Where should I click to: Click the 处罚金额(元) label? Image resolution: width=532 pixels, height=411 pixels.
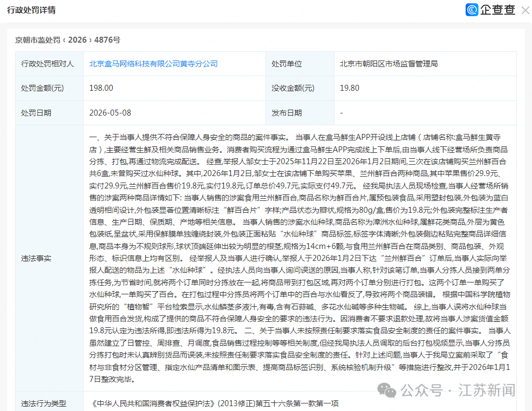pyautogui.click(x=43, y=89)
